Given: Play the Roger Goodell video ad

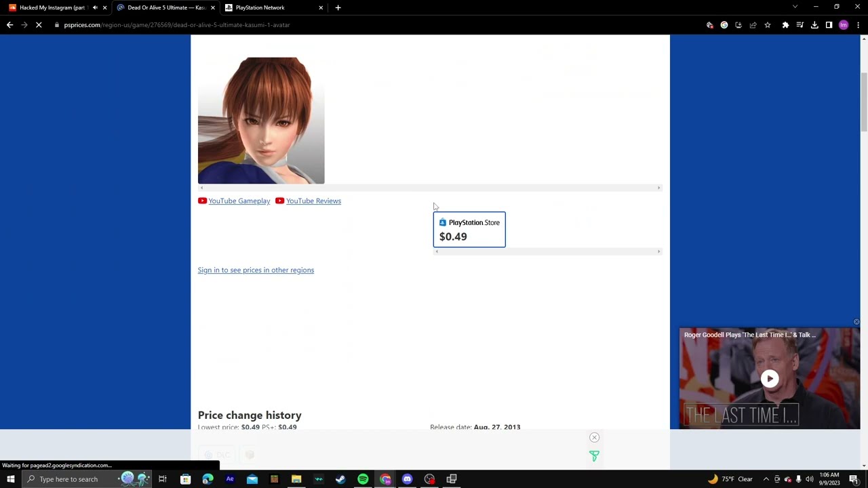Looking at the screenshot, I should click(770, 379).
